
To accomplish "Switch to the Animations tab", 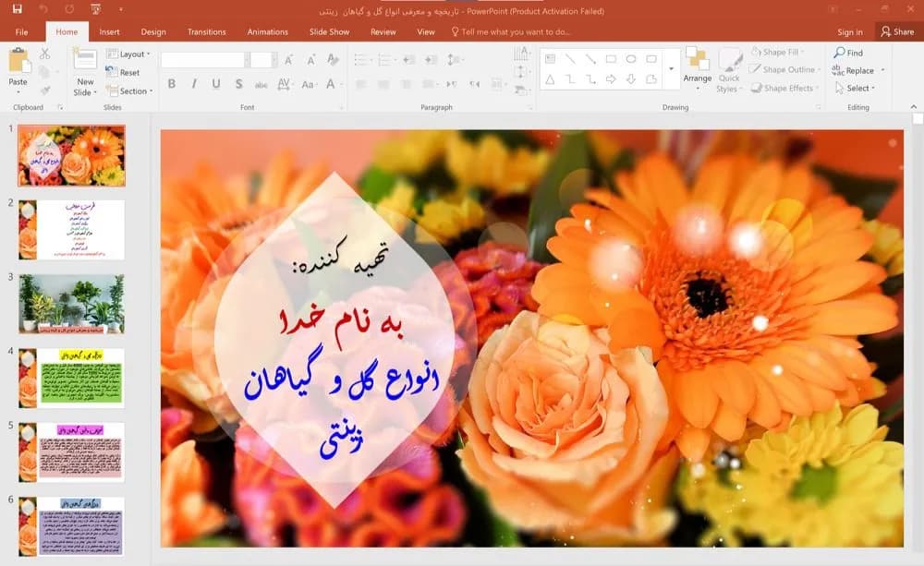I will point(268,31).
